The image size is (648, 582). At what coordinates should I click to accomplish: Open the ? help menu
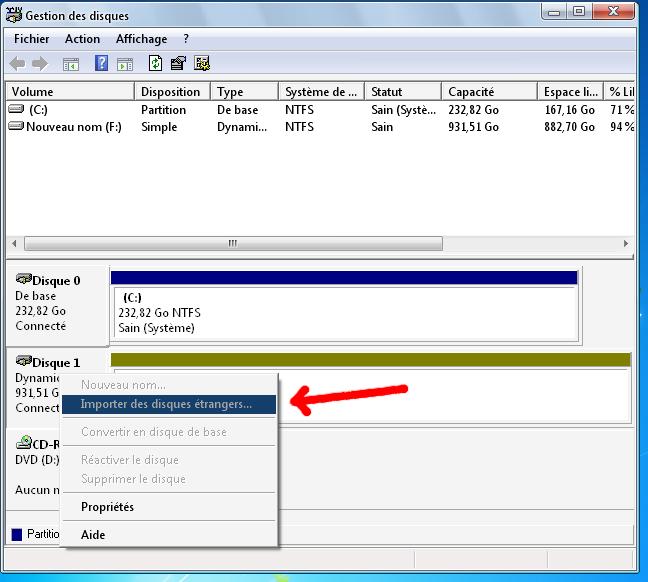click(x=186, y=39)
